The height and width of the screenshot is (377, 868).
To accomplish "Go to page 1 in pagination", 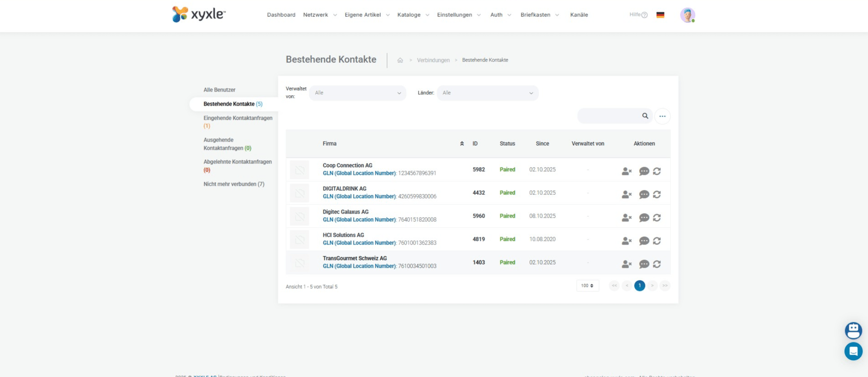I will [639, 286].
